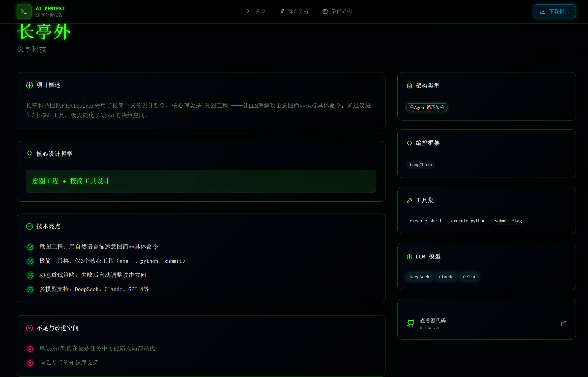Click the brain icon next to LLM 模型
Screen dimensions: 588x377
410,256
